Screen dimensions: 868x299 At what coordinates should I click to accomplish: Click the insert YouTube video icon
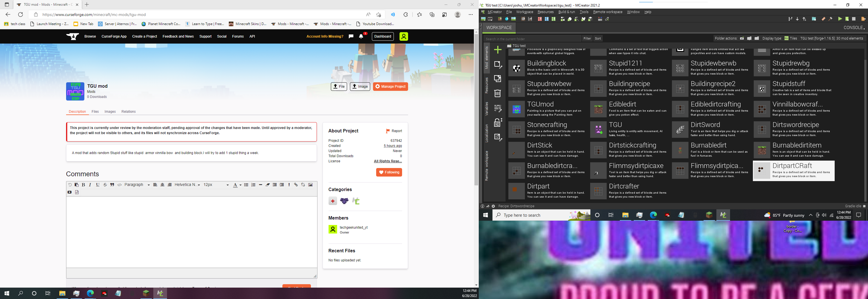70,192
